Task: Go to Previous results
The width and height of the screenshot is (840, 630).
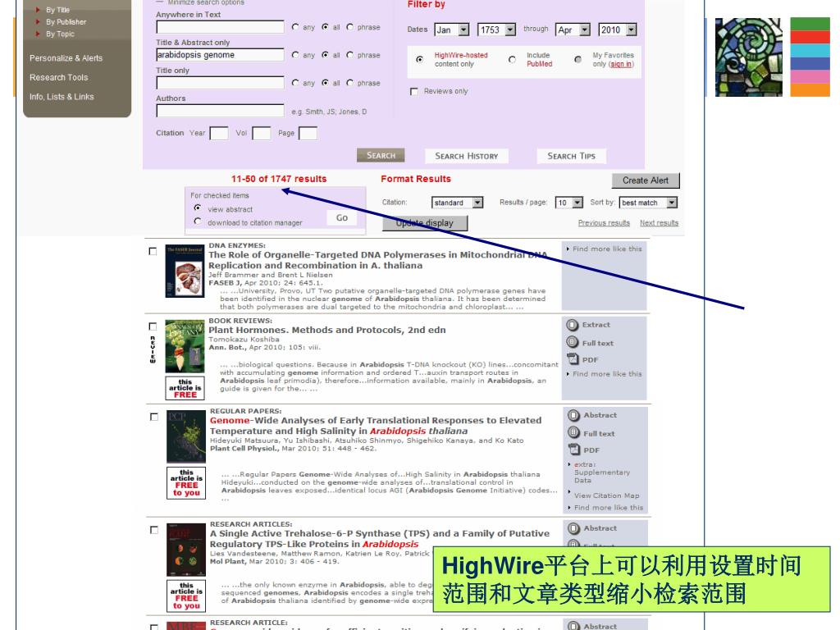Action: [604, 223]
